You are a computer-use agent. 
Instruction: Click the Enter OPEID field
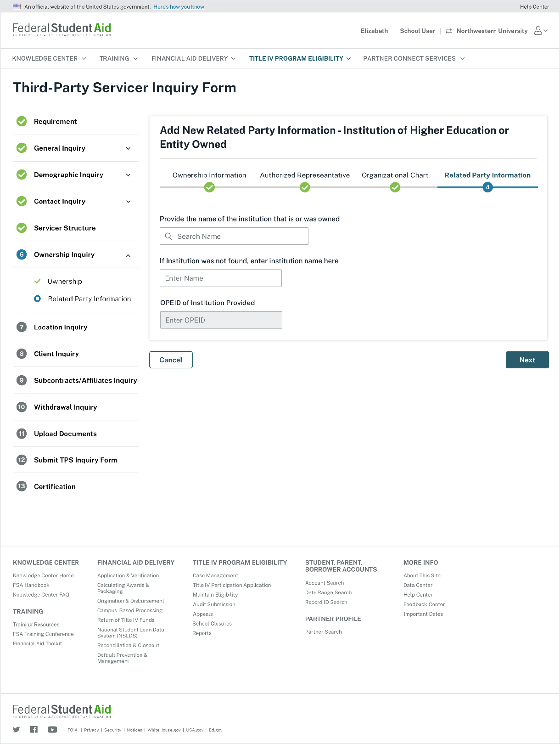coord(221,320)
